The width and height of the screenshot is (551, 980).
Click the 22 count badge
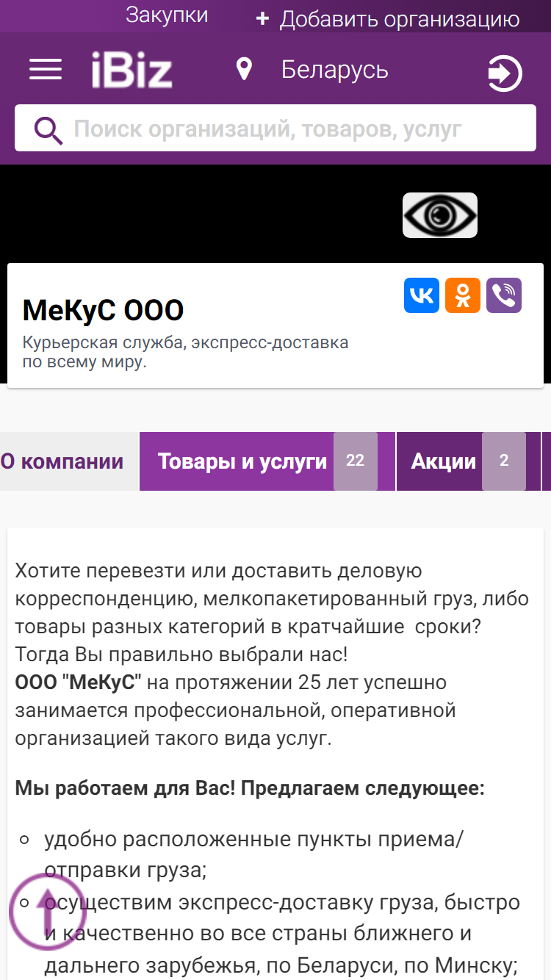click(356, 461)
